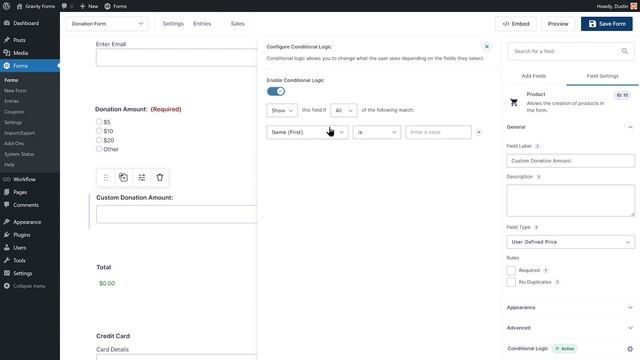Duplicate the Custom Donation Amount field
This screenshot has height=360, width=640.
click(123, 178)
